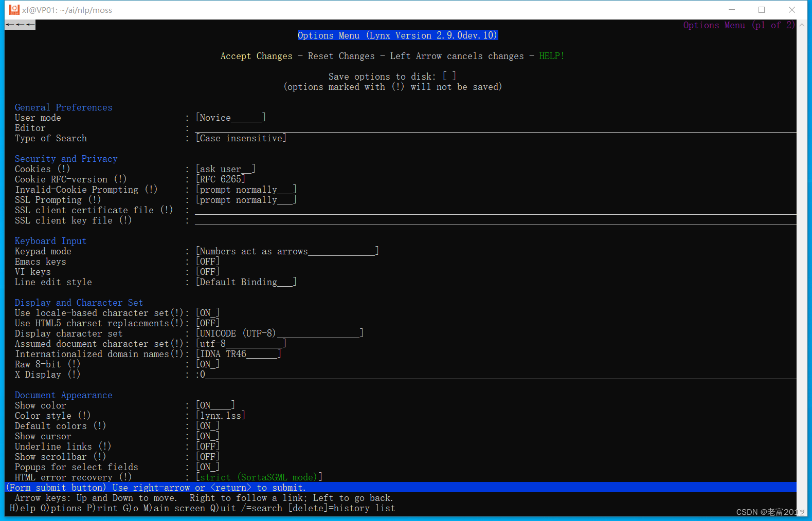Open the Cookies ask user selector

225,169
